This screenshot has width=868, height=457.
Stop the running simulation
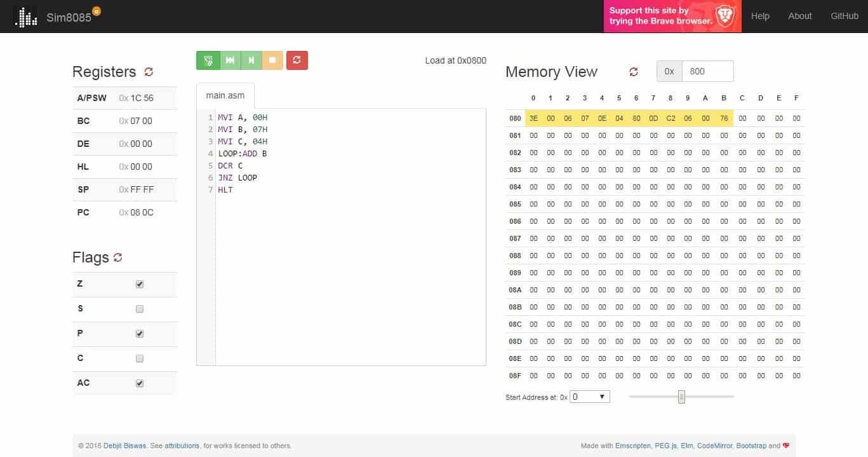click(x=272, y=60)
